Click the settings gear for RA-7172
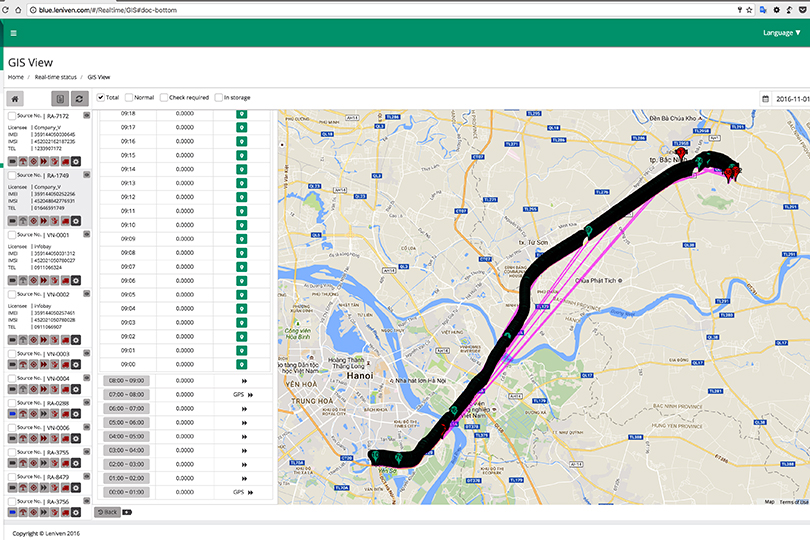 pos(76,161)
